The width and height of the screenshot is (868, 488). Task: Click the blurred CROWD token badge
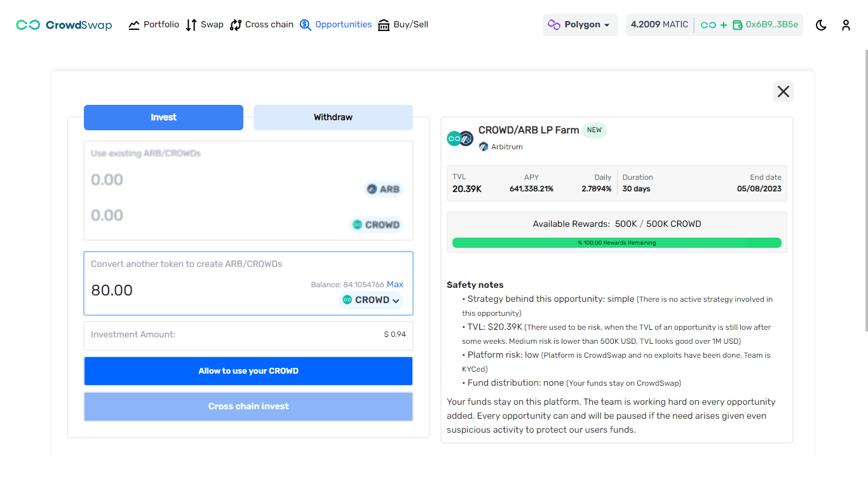pos(376,225)
